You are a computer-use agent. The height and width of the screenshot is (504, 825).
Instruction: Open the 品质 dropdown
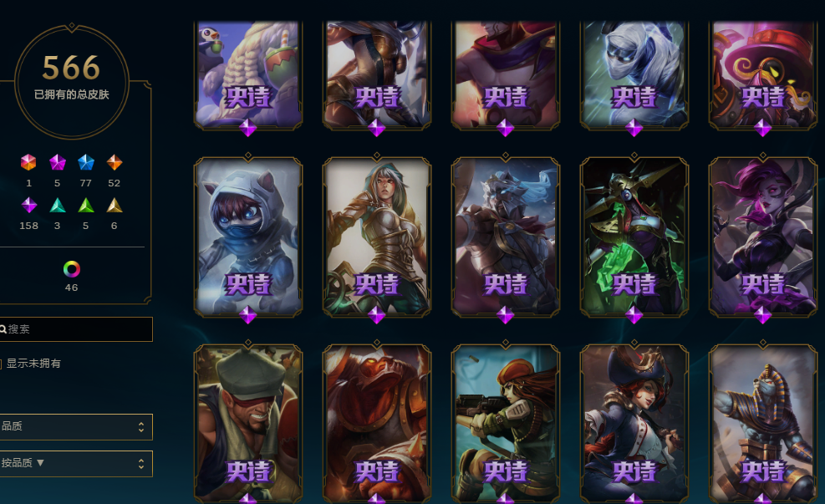[76, 426]
